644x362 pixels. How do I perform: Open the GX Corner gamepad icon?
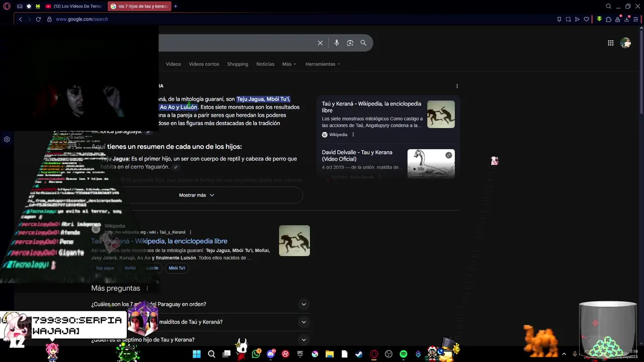(x=20, y=7)
